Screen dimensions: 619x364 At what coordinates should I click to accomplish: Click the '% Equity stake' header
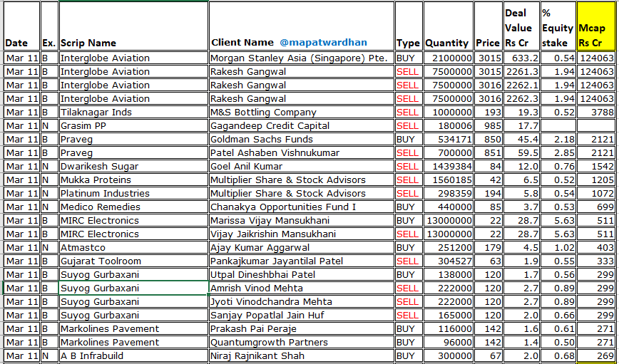click(558, 26)
